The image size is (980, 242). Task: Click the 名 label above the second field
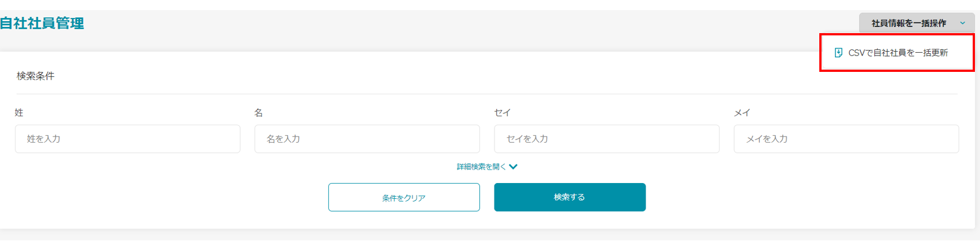click(x=258, y=113)
